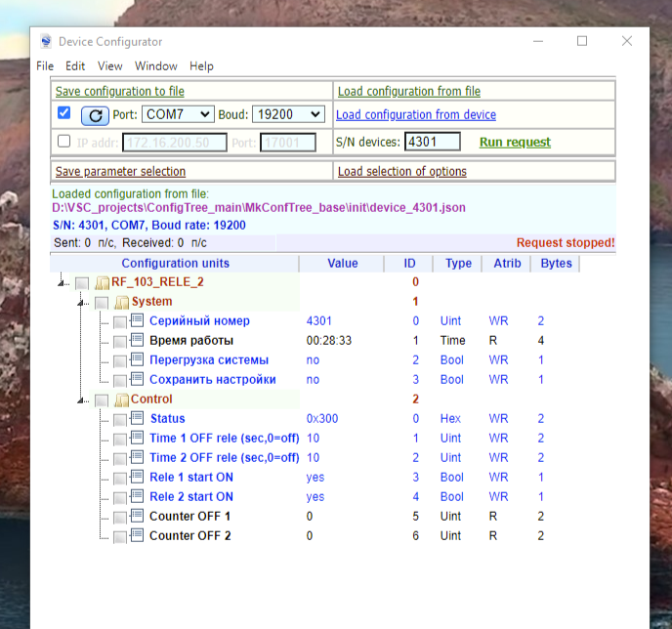Click the Counter OFF 1 parameter icon
This screenshot has width=672, height=629.
click(x=137, y=516)
